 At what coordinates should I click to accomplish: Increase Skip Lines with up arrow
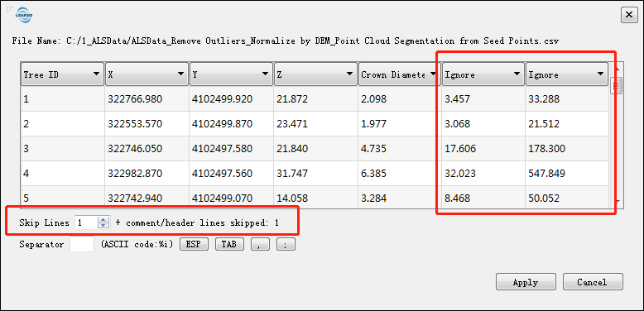pyautogui.click(x=103, y=220)
